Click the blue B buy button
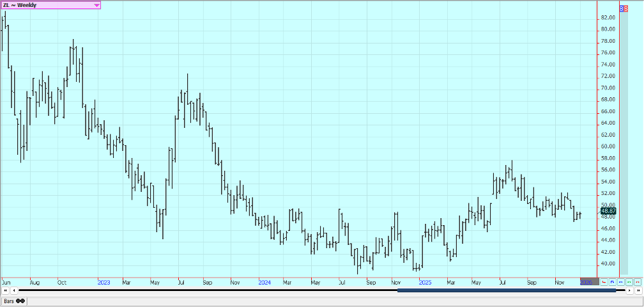This screenshot has width=644, height=307. click(x=622, y=8)
